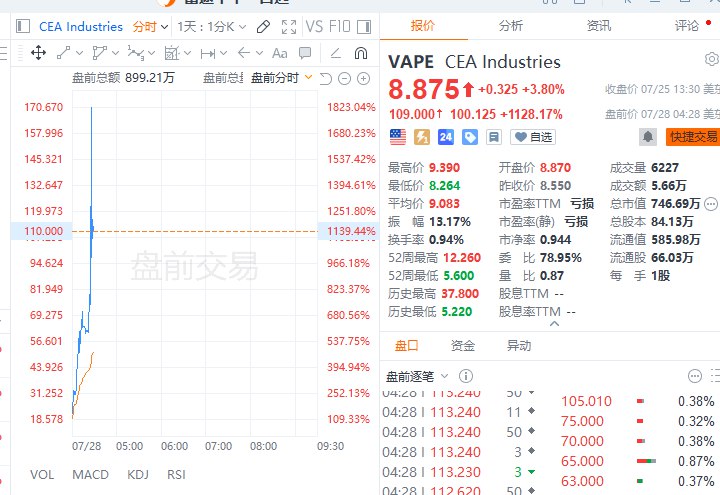
Task: Set a price alert bell
Action: [x=648, y=137]
